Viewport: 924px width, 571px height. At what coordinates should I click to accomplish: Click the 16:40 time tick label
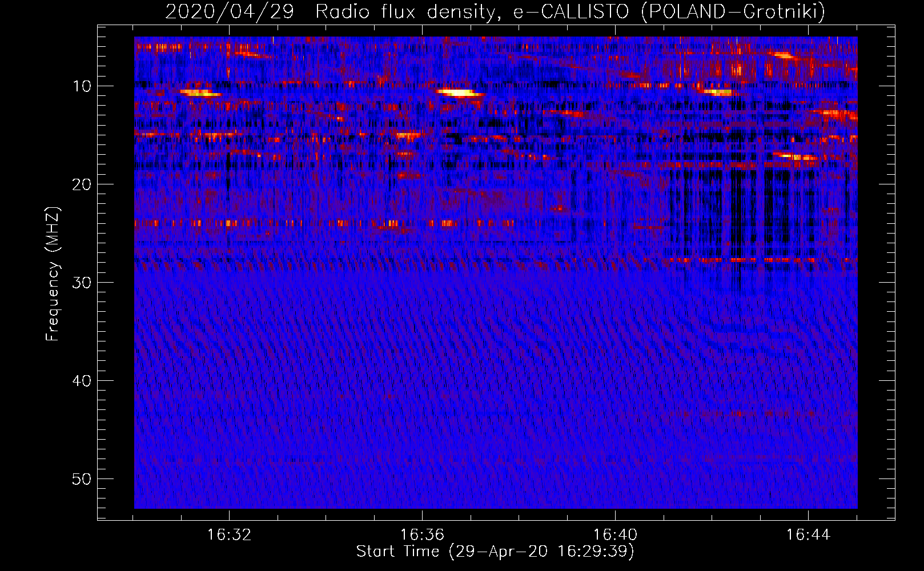[x=615, y=535]
